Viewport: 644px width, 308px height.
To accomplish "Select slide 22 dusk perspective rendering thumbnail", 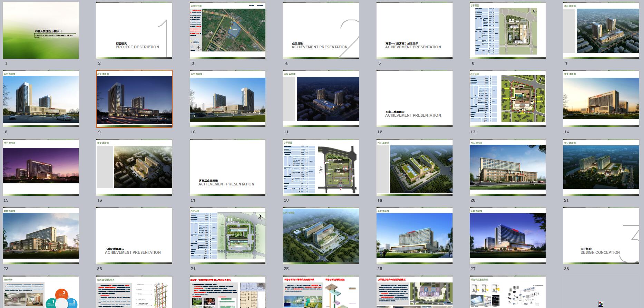I will click(41, 236).
